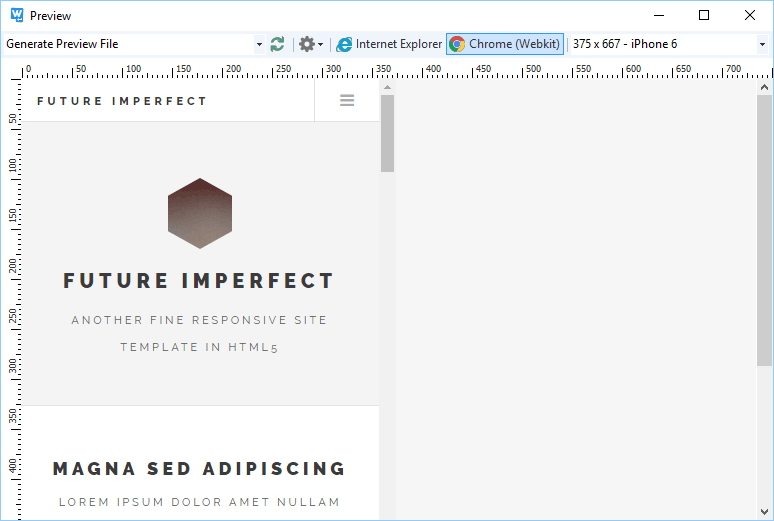Close the Preview window

click(x=749, y=15)
